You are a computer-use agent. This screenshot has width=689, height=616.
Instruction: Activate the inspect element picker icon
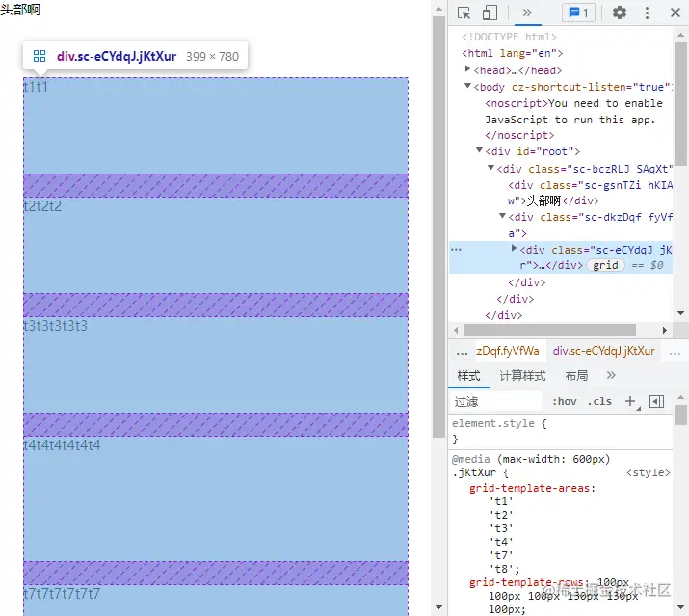pos(464,13)
